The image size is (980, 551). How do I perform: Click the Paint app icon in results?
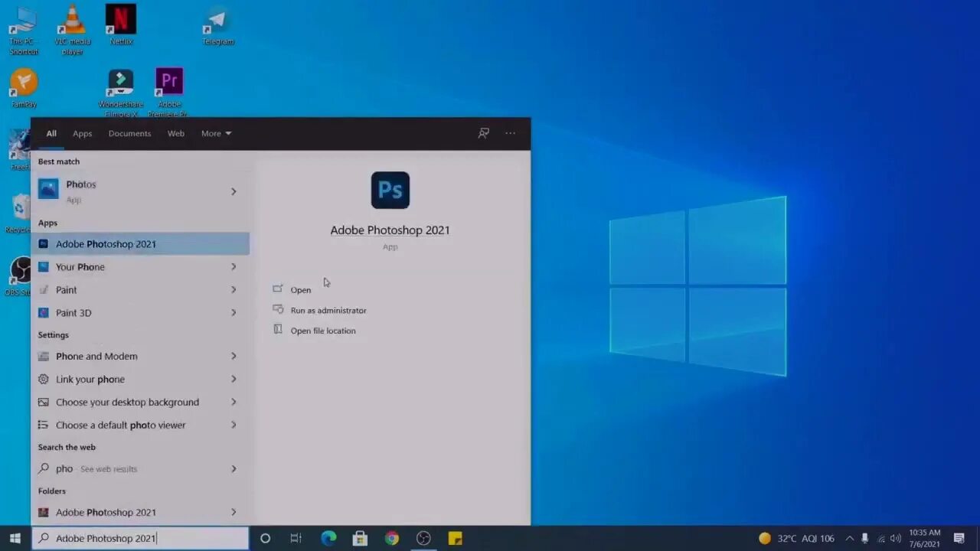(x=44, y=289)
